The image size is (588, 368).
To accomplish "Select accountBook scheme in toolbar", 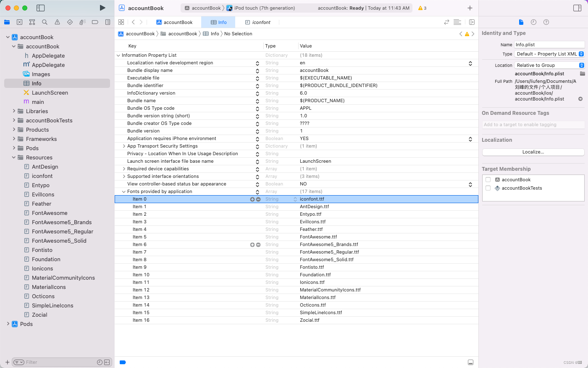I will click(x=203, y=8).
